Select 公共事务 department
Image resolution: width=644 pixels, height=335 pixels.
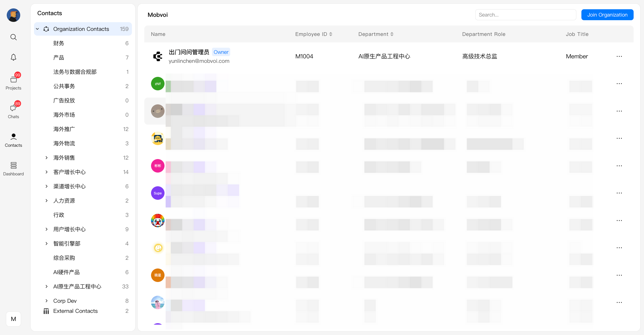(x=83, y=86)
